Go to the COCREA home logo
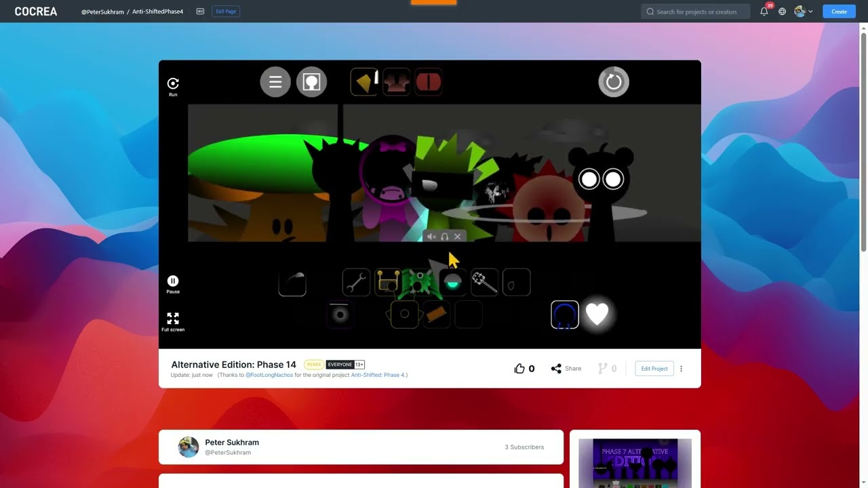This screenshot has height=488, width=868. [36, 12]
